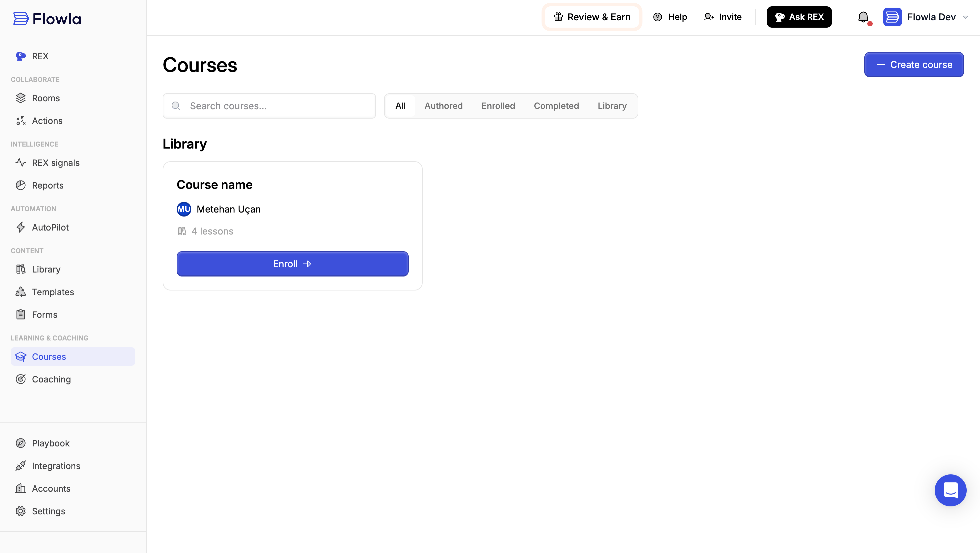Open Settings in the sidebar
Viewport: 980px width, 553px height.
coord(73,511)
